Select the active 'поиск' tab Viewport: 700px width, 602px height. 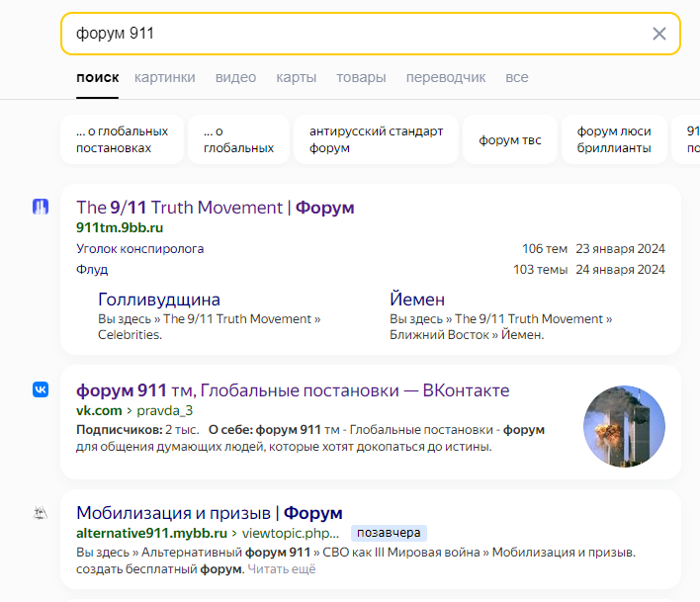point(97,77)
